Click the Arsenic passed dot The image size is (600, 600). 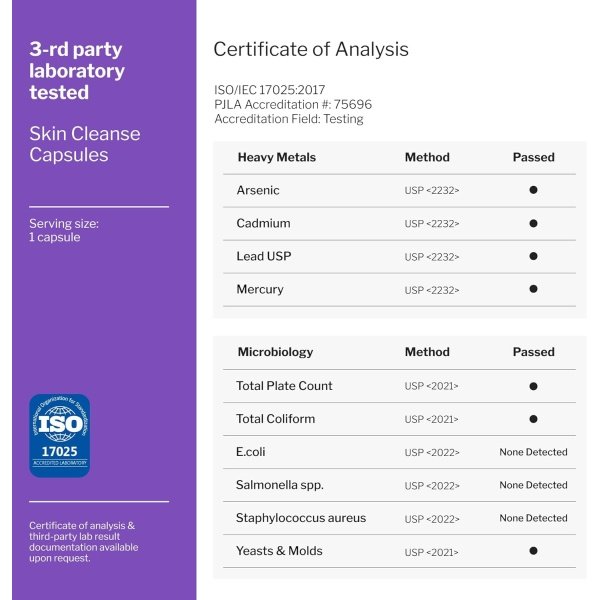[533, 190]
